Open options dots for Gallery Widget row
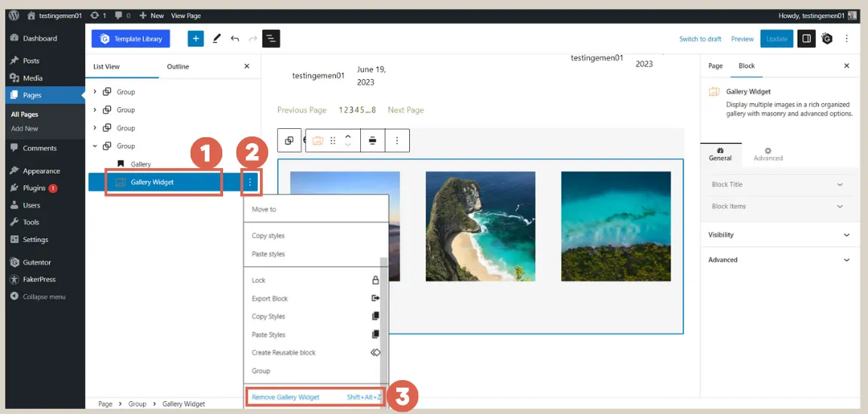Viewport: 868px width, 414px height. [250, 182]
